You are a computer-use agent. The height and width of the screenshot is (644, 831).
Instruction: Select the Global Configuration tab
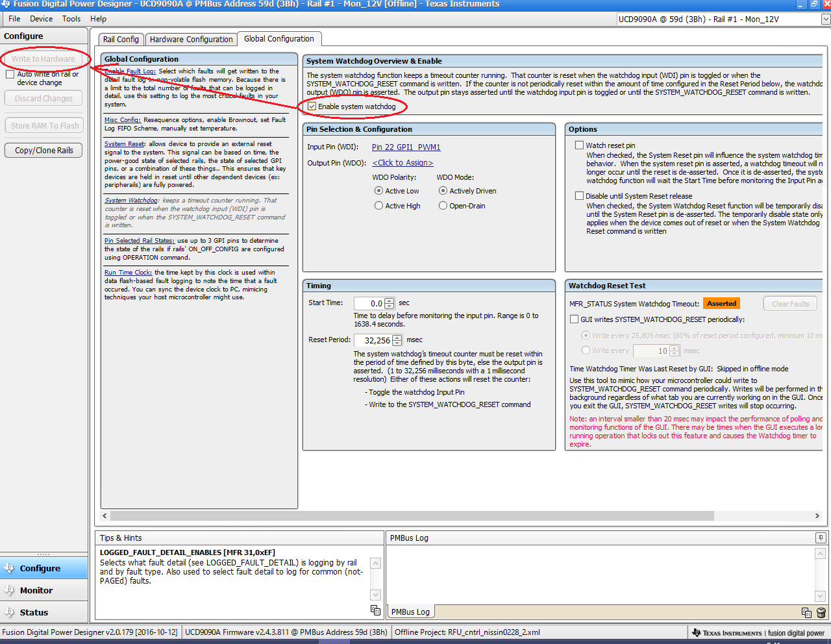coord(279,39)
